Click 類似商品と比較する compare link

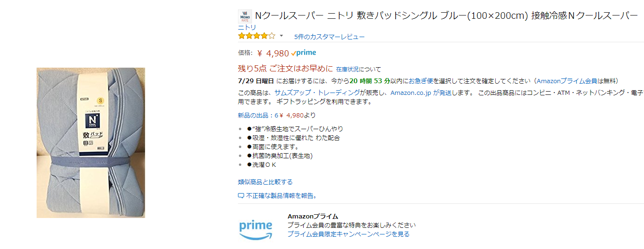click(265, 182)
